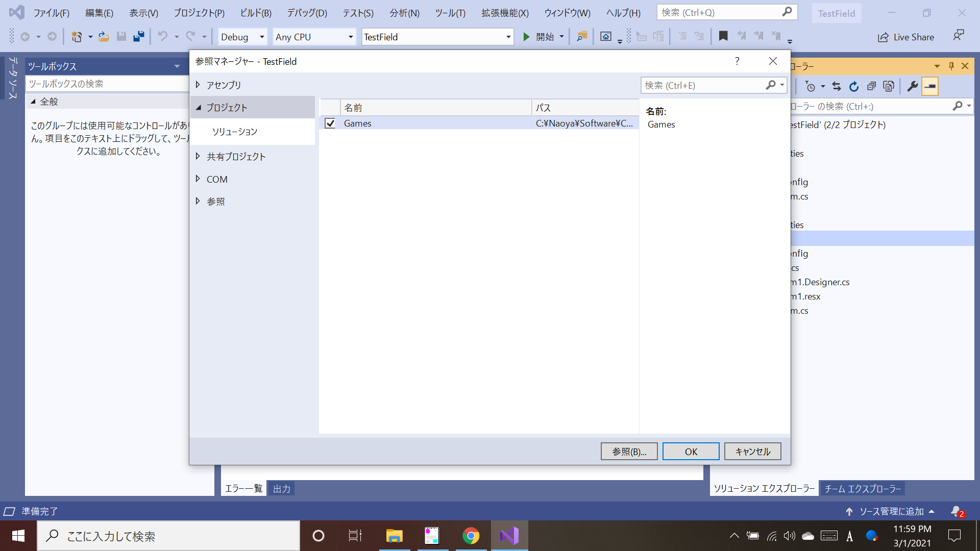Image resolution: width=980 pixels, height=551 pixels.
Task: Click the Open File folder icon
Action: pyautogui.click(x=104, y=36)
